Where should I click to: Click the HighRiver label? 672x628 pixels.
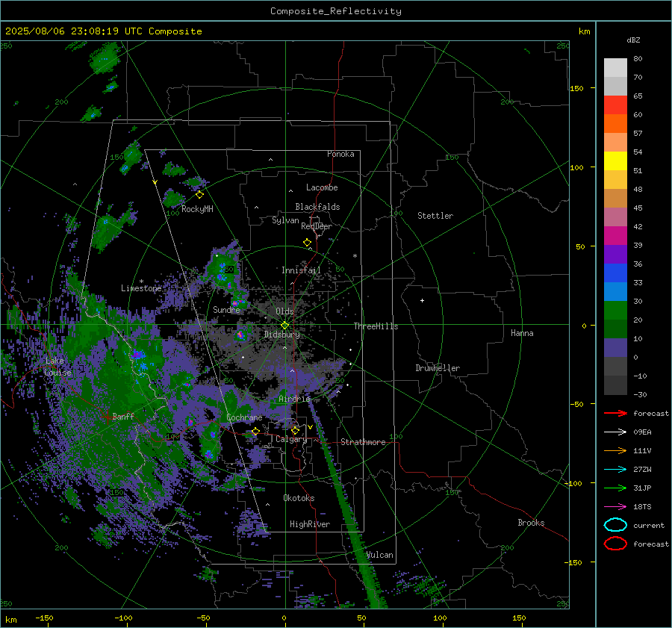coord(310,524)
